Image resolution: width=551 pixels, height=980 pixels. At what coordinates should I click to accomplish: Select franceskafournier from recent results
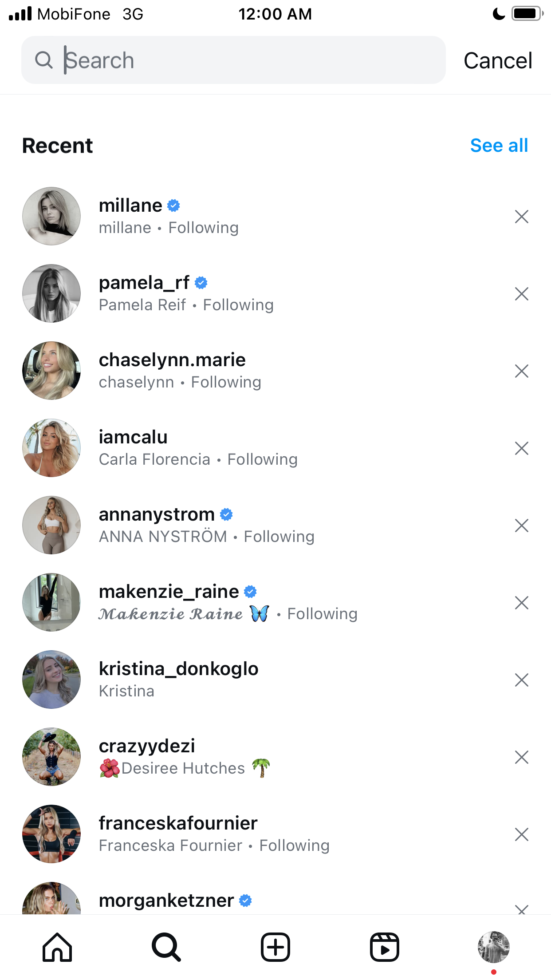coord(275,834)
